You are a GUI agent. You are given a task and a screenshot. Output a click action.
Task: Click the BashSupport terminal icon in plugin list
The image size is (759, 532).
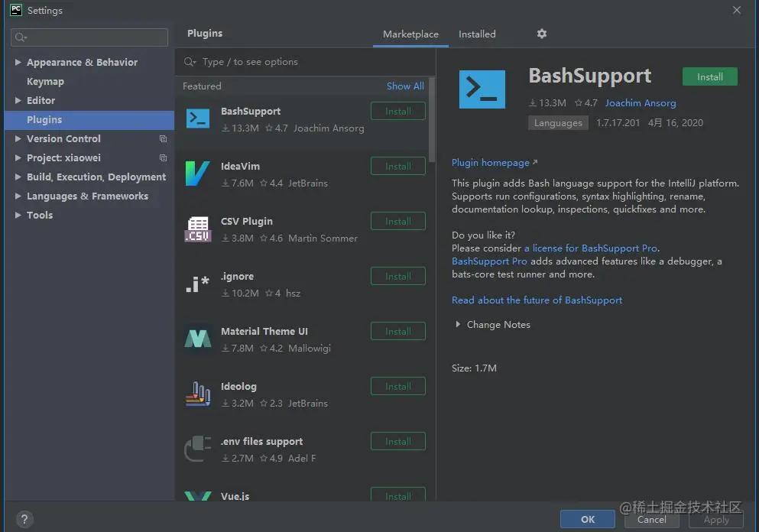coord(198,118)
